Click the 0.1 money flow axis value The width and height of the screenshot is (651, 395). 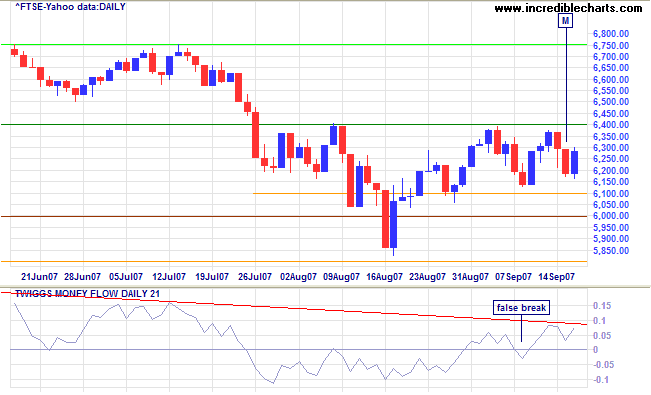pyautogui.click(x=600, y=321)
